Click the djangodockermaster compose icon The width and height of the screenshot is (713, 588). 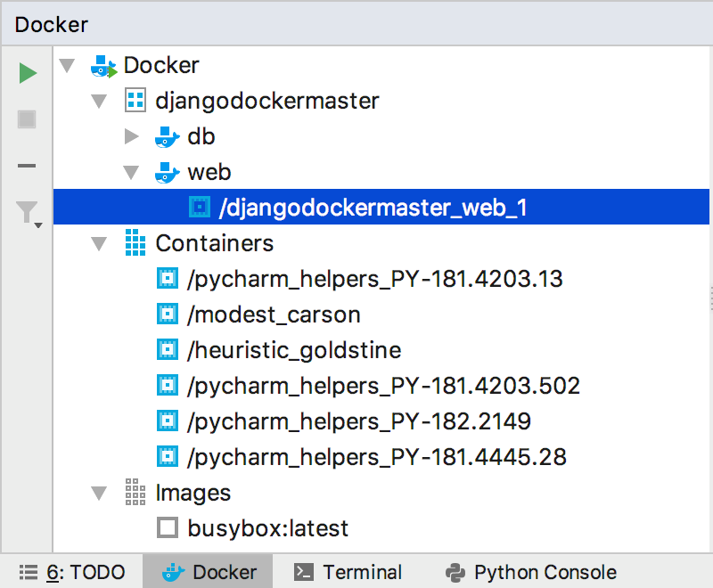135,100
